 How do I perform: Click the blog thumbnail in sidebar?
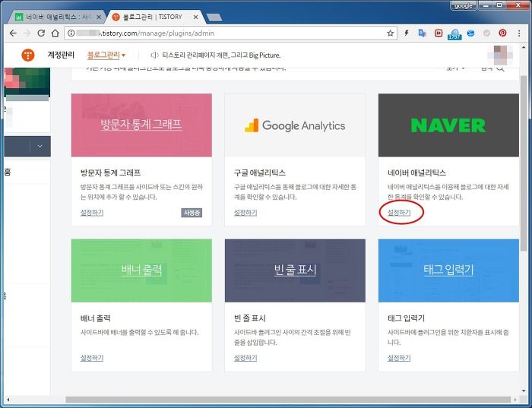click(27, 82)
